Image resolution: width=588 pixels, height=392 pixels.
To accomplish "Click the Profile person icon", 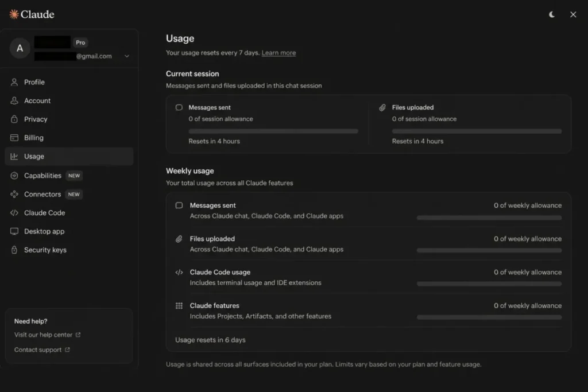I will click(14, 82).
